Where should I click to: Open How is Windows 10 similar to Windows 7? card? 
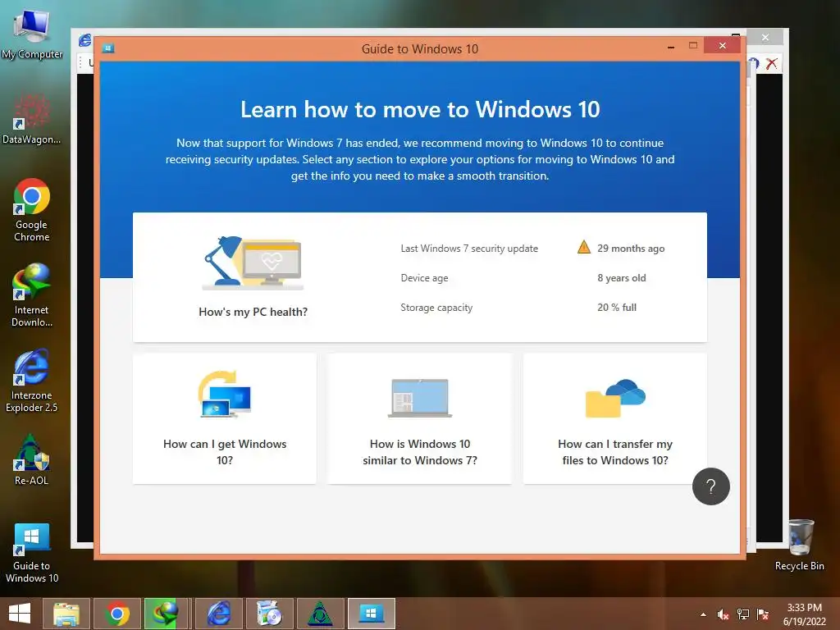pyautogui.click(x=419, y=418)
